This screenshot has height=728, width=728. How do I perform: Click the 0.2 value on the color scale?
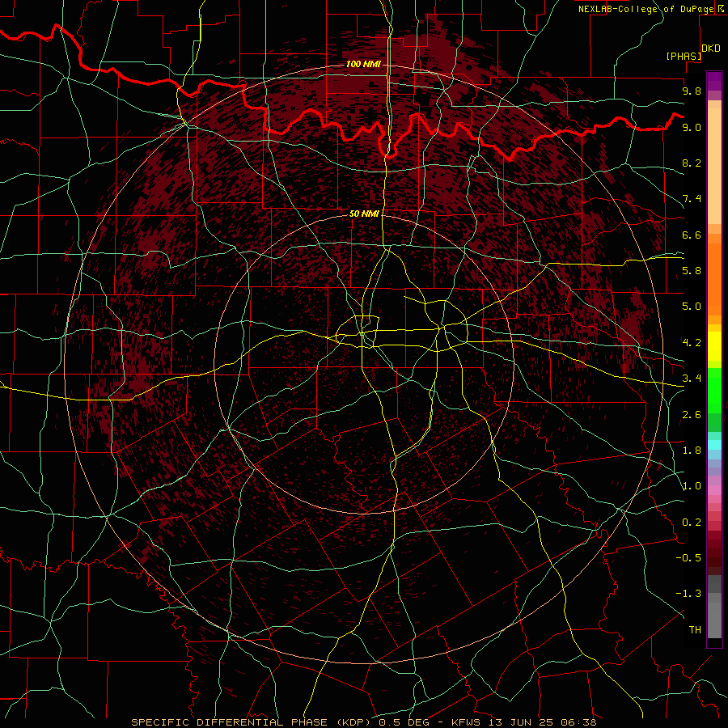pyautogui.click(x=692, y=523)
